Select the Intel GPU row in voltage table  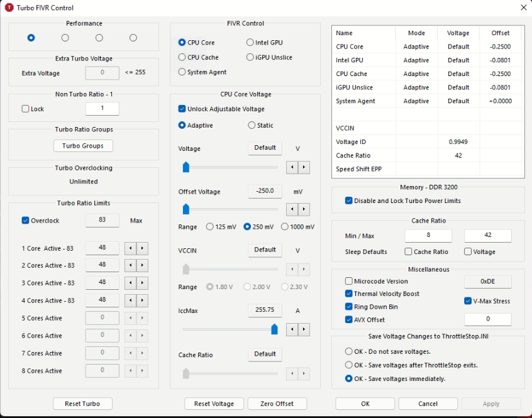pyautogui.click(x=428, y=60)
